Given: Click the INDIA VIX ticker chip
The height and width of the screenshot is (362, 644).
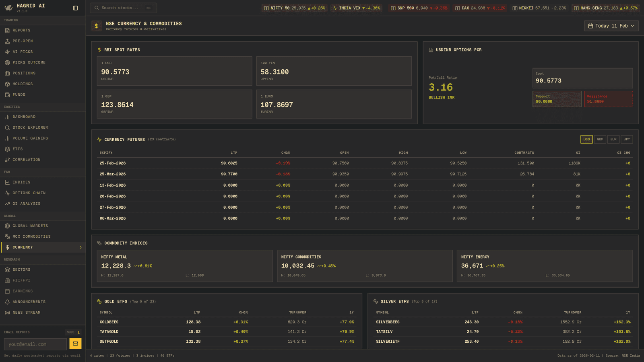Looking at the screenshot, I should pos(356,8).
